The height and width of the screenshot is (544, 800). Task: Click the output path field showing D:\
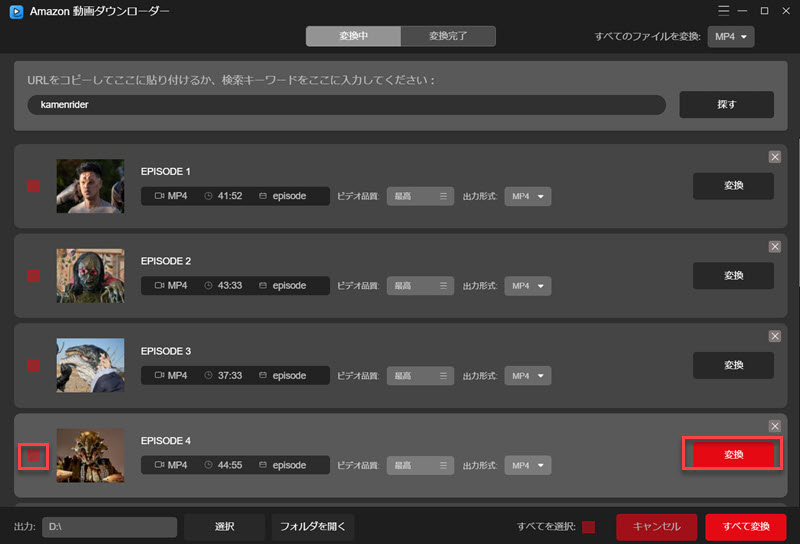pos(110,527)
